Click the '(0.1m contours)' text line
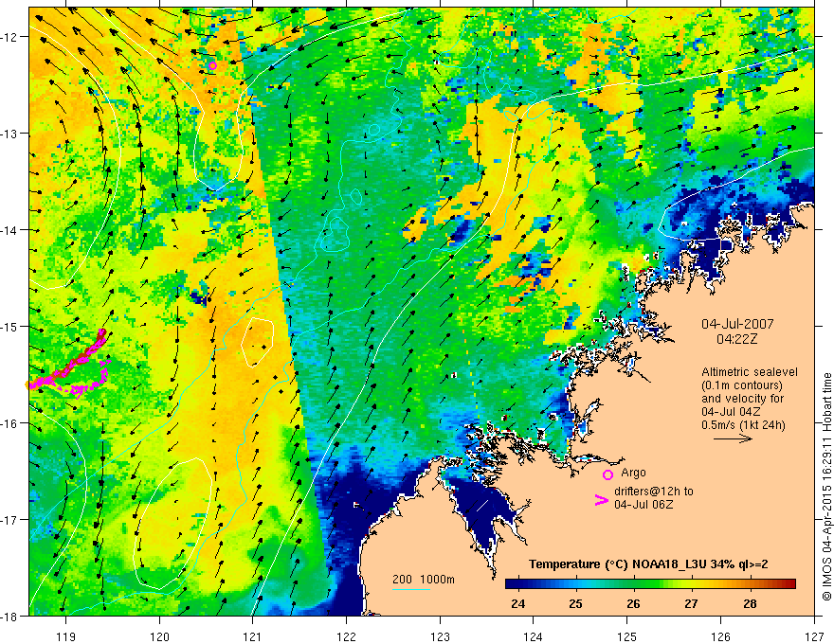This screenshot has height=644, width=834. [x=742, y=385]
